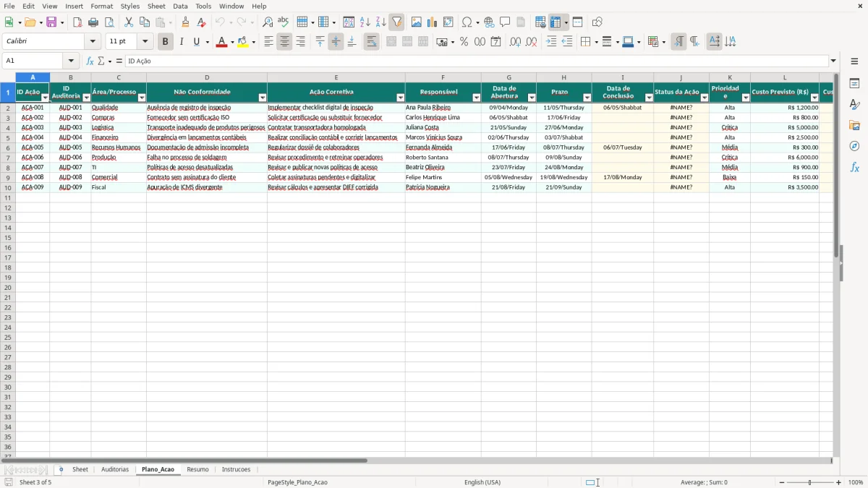
Task: Increase indent
Action: click(x=551, y=42)
